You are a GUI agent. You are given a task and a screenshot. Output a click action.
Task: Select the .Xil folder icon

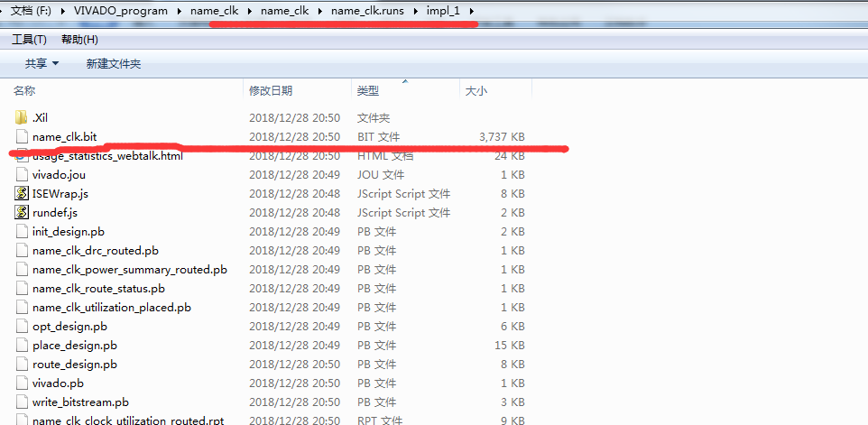coord(21,117)
